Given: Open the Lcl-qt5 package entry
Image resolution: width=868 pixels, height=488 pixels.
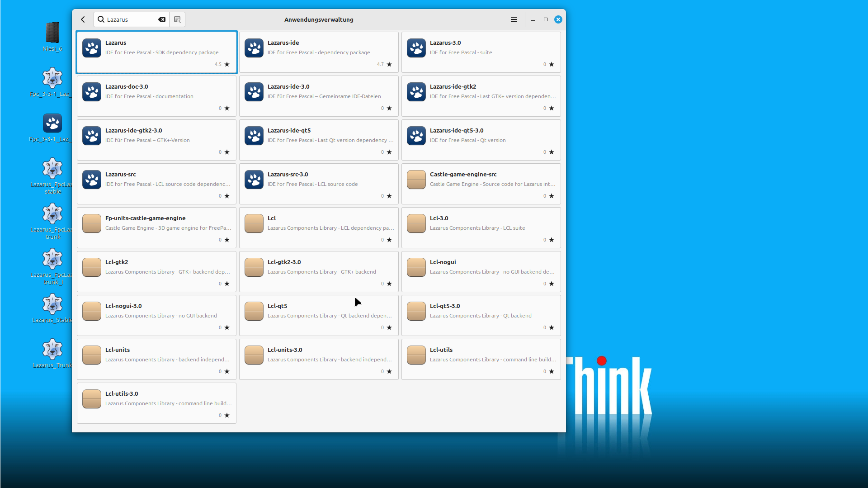Looking at the screenshot, I should point(318,315).
